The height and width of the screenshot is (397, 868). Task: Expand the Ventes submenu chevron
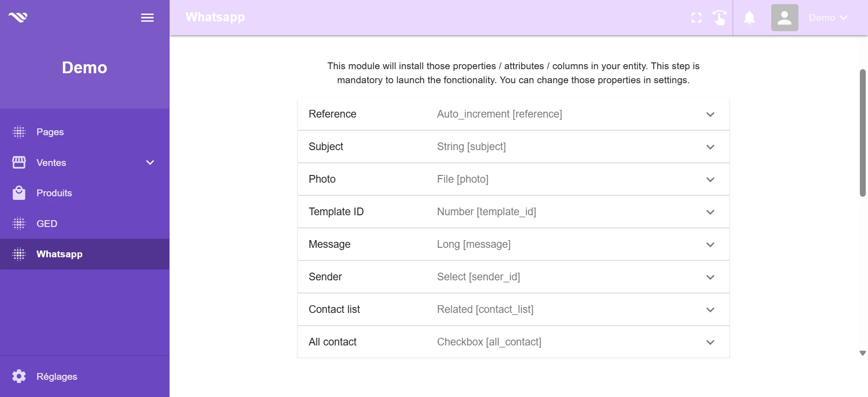[150, 162]
